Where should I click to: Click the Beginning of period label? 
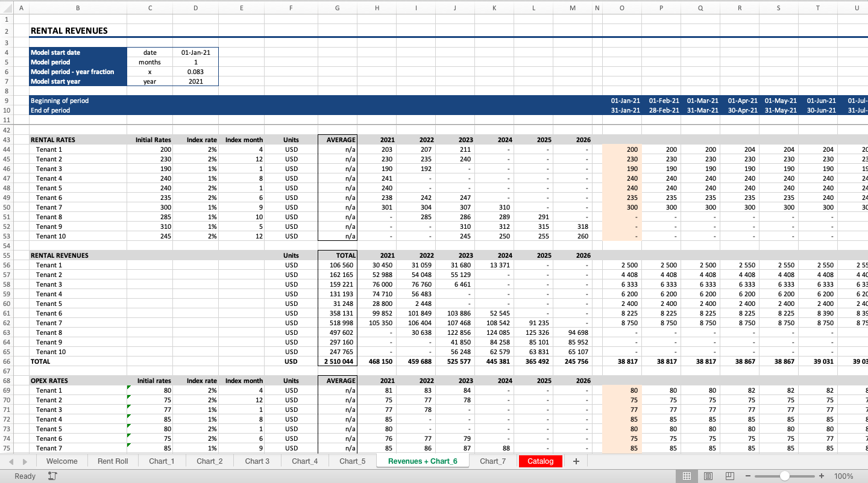pyautogui.click(x=60, y=101)
